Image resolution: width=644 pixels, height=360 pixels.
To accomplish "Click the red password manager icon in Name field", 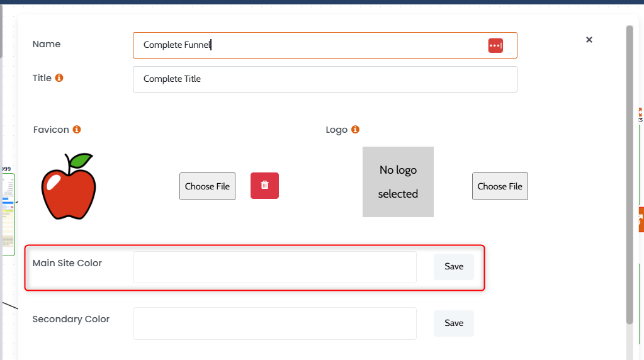I will click(495, 45).
